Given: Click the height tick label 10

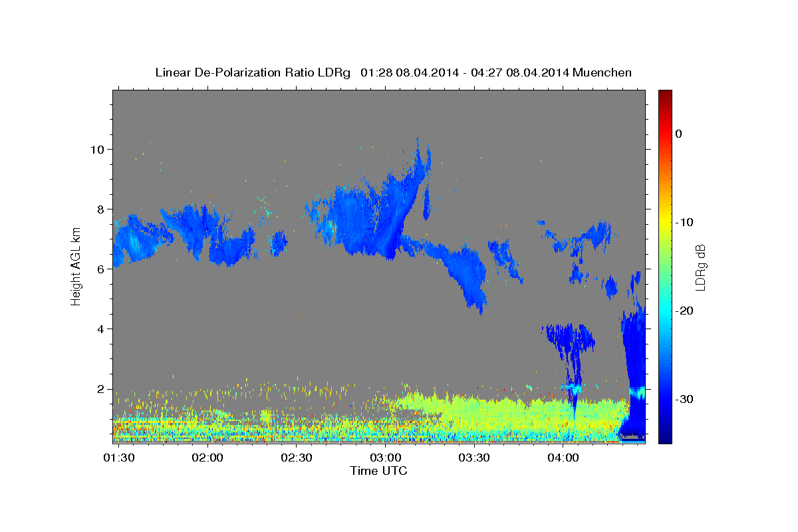Looking at the screenshot, I should pyautogui.click(x=97, y=149).
